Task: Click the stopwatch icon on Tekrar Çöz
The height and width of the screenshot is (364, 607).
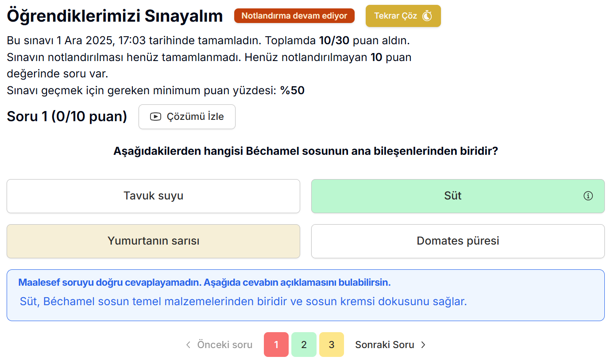Action: coord(427,16)
